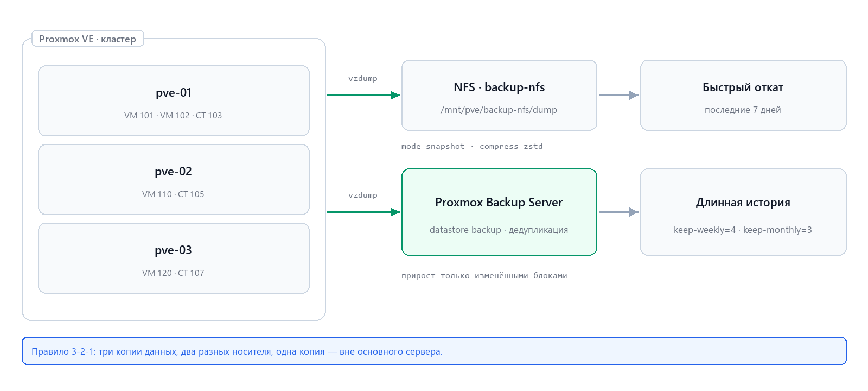This screenshot has width=868, height=391.
Task: Select the "NFS · backup-nfs" storage box
Action: [x=499, y=96]
